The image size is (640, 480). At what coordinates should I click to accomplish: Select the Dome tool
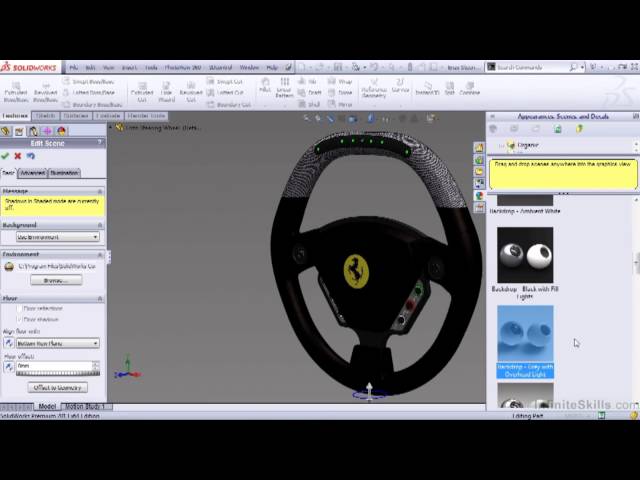[x=340, y=93]
